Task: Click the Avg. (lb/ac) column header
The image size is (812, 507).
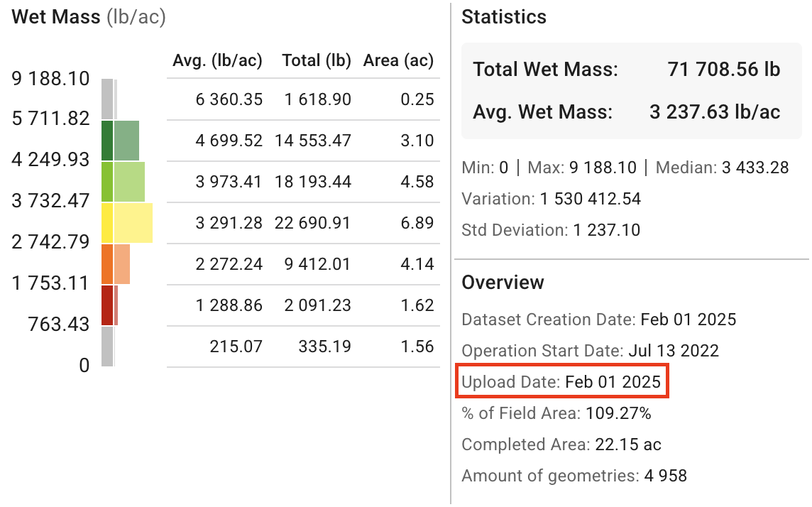Action: (x=217, y=61)
